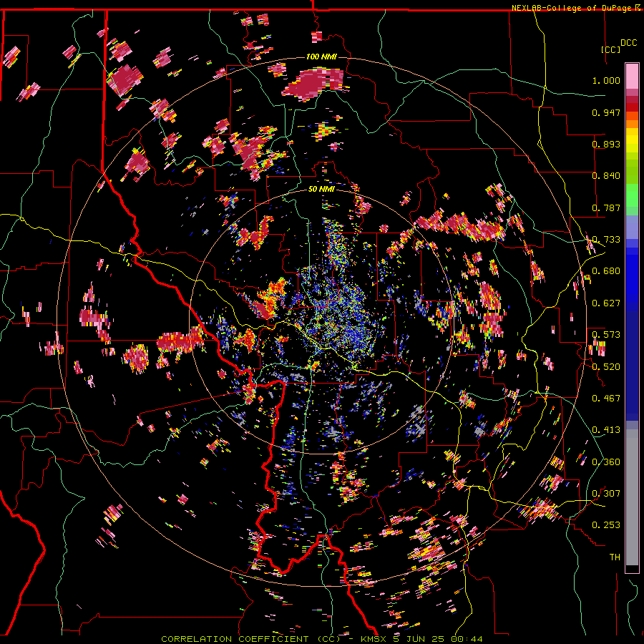Pick the light pink segment atop the color bar

632,77
